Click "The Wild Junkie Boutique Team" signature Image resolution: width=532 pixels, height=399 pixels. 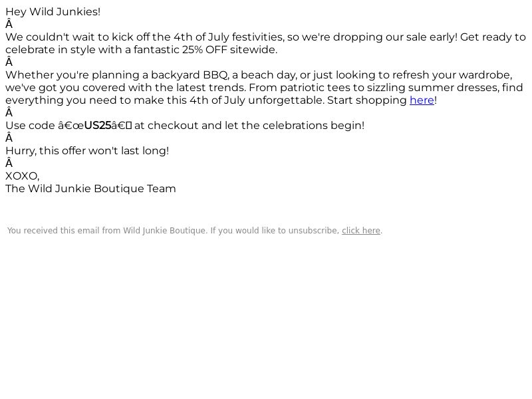[x=90, y=189]
